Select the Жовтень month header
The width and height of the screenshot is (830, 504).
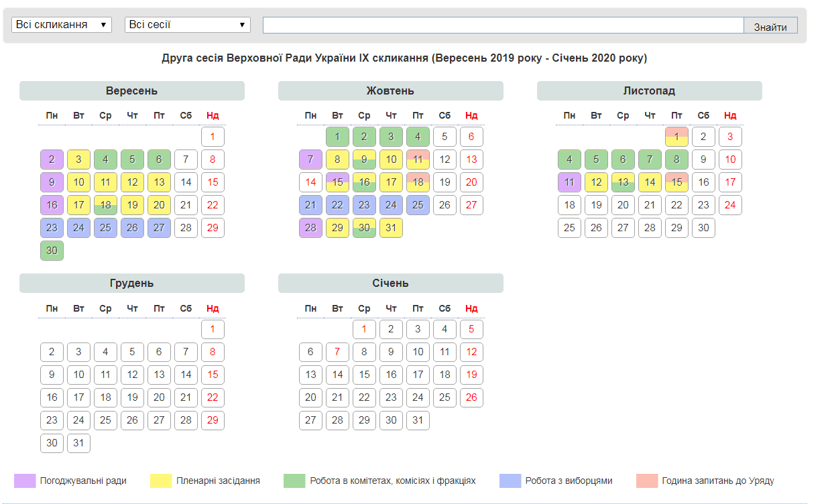point(391,91)
